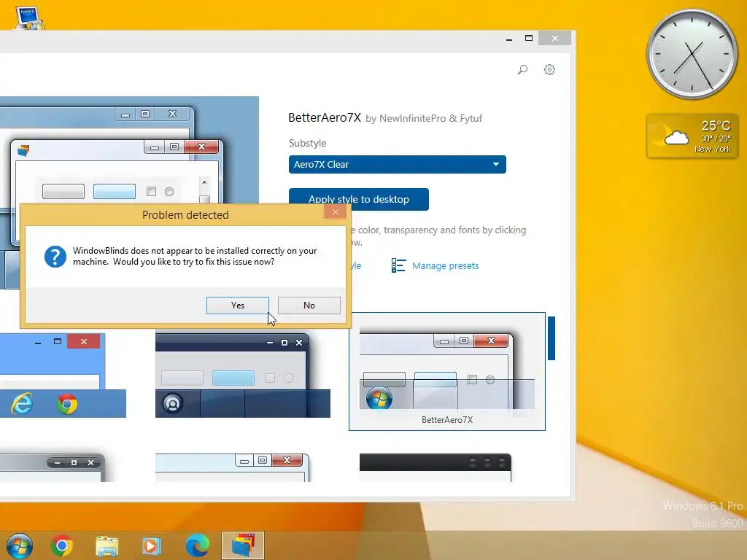Screen dimensions: 747x560
Task: Click the Manage presets list icon
Action: [x=398, y=265]
